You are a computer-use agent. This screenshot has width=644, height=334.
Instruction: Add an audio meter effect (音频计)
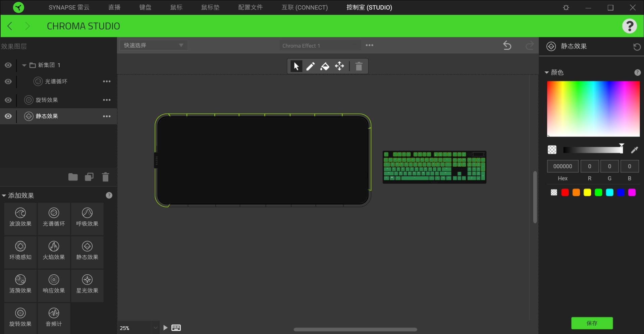click(54, 319)
